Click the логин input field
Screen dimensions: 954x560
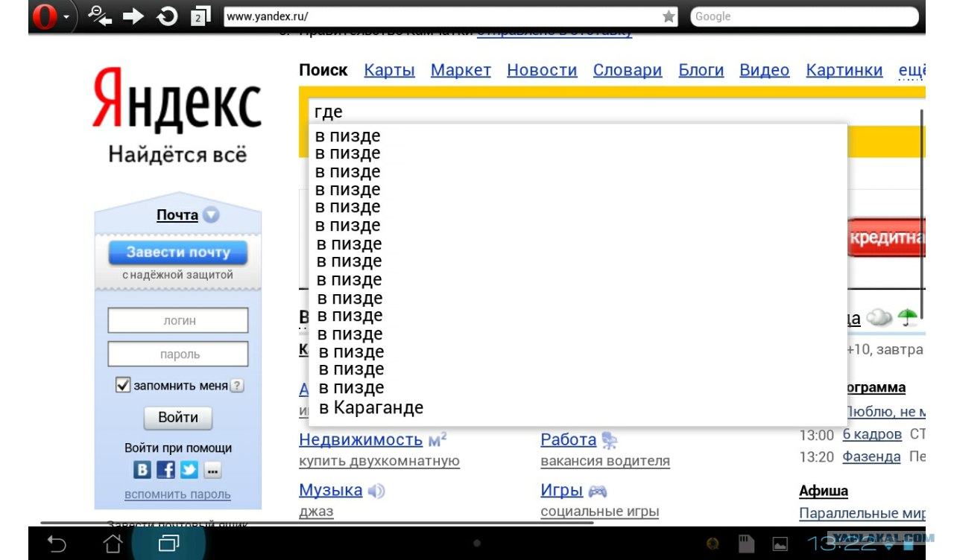tap(178, 321)
